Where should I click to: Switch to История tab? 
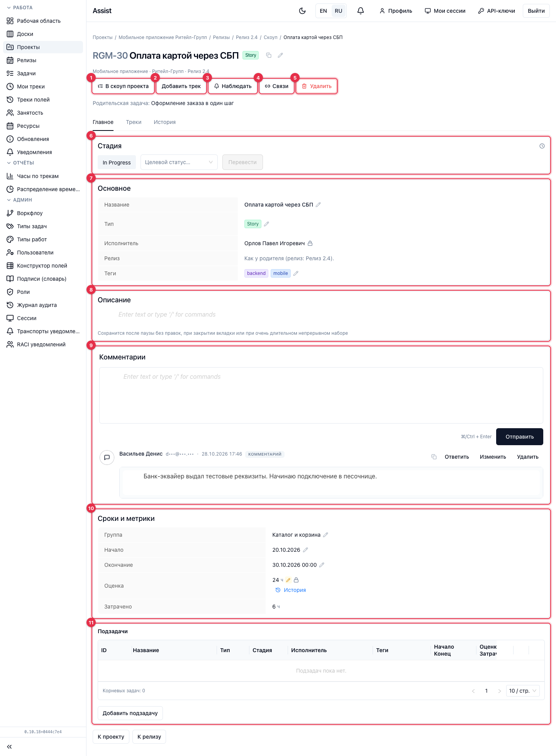(164, 122)
